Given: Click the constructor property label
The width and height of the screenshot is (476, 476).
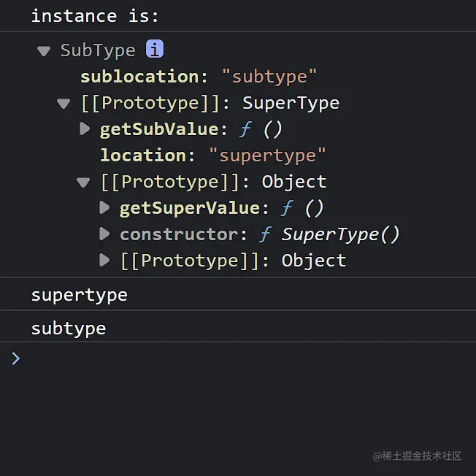Looking at the screenshot, I should tap(178, 234).
